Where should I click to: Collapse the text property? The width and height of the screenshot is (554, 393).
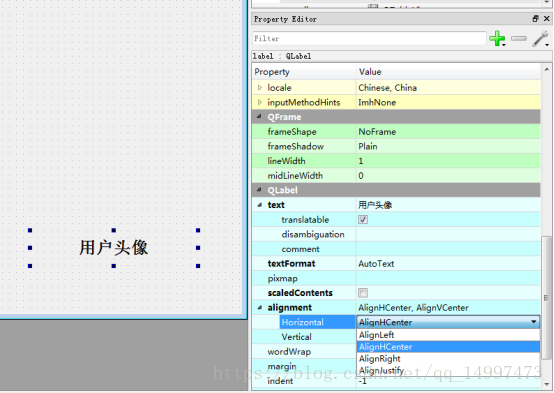point(260,205)
